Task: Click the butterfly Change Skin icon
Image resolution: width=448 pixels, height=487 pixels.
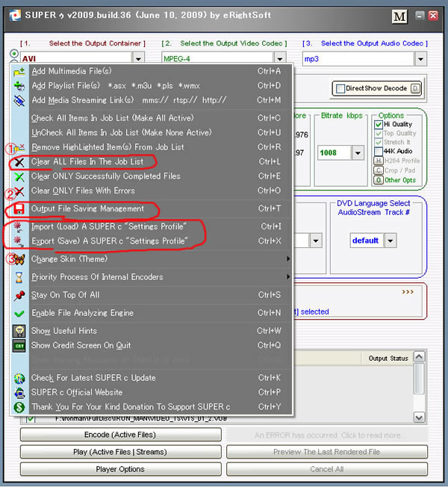Action: [19, 259]
